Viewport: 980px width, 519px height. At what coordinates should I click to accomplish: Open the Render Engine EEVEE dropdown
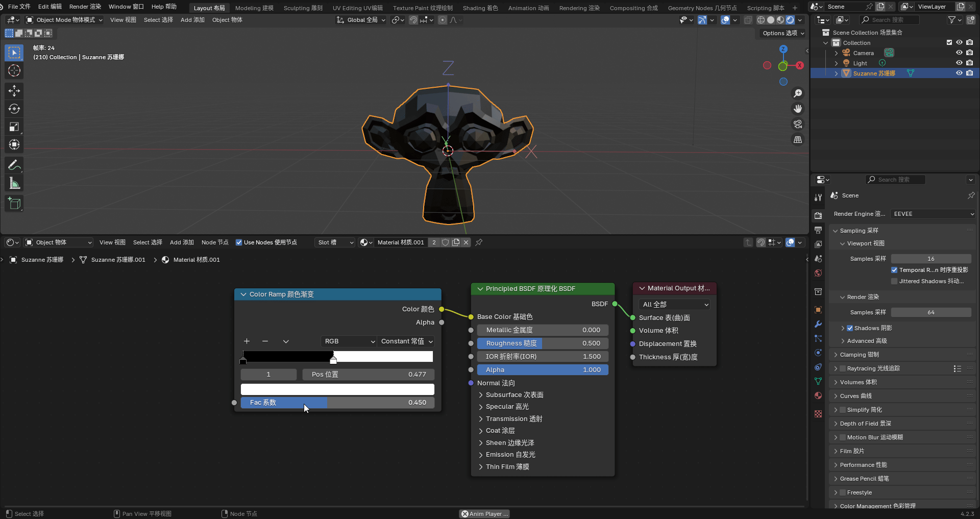point(933,214)
